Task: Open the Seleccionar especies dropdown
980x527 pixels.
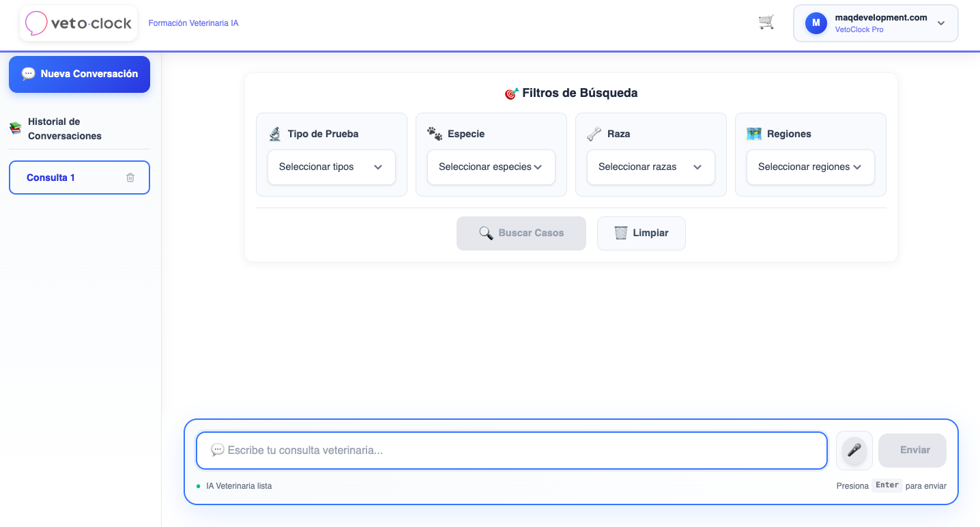Action: click(x=491, y=167)
